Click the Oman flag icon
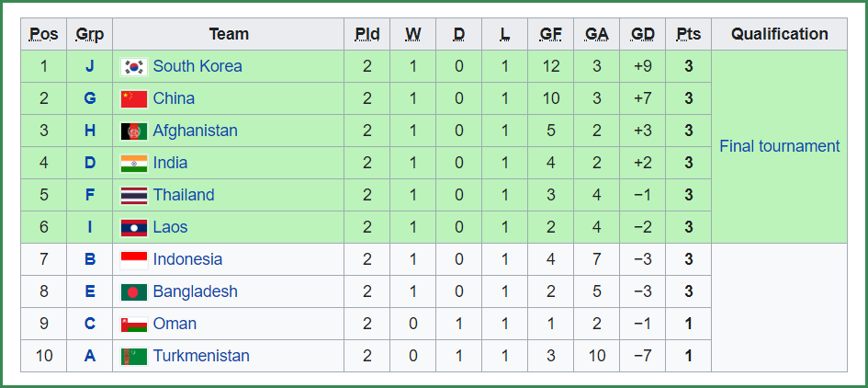Screen dimensions: 868x388 coord(134,324)
